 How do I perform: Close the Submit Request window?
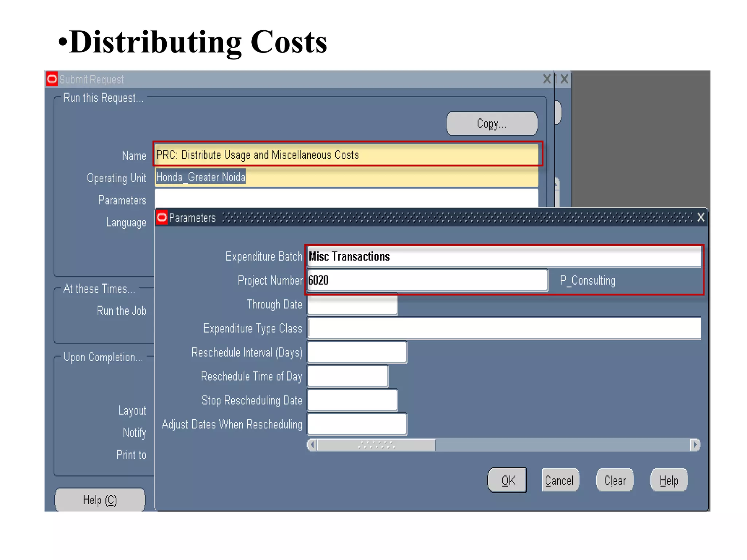click(547, 79)
